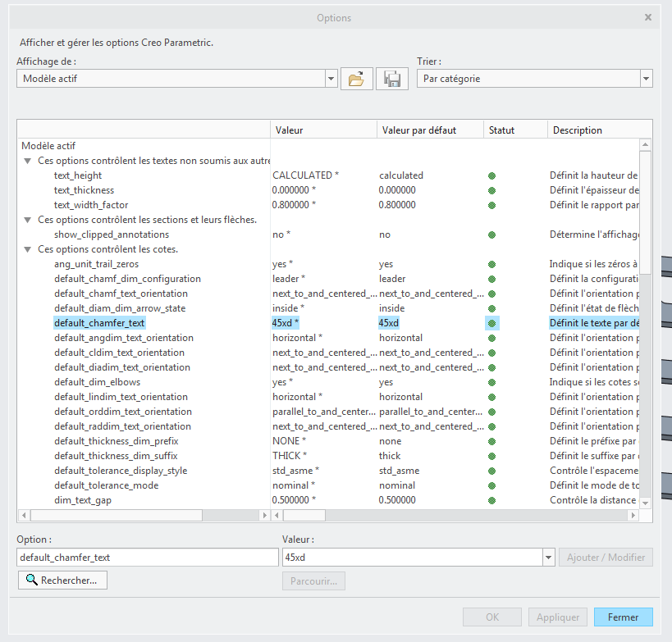Select the default_dim_elbows option

(98, 382)
